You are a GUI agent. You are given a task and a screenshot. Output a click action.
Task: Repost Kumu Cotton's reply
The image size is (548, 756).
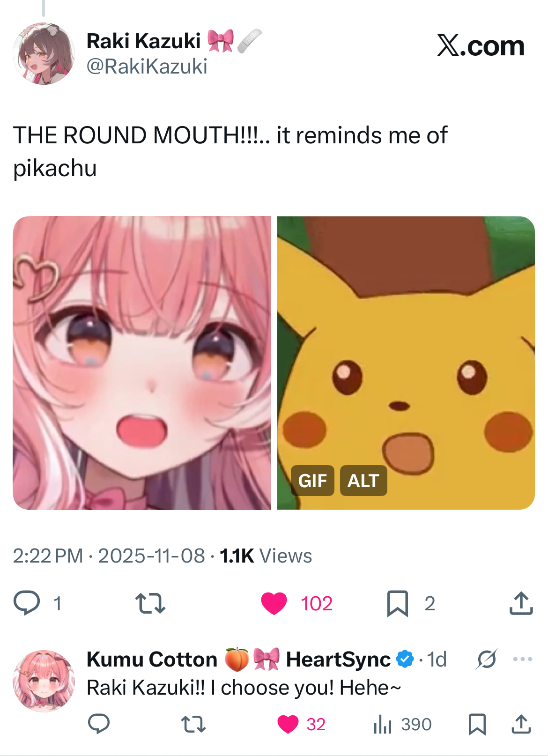[x=193, y=724]
